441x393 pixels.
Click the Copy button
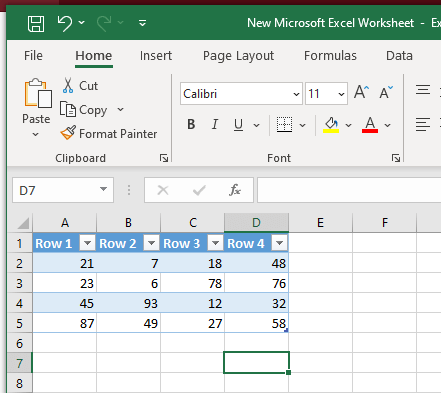(x=84, y=110)
